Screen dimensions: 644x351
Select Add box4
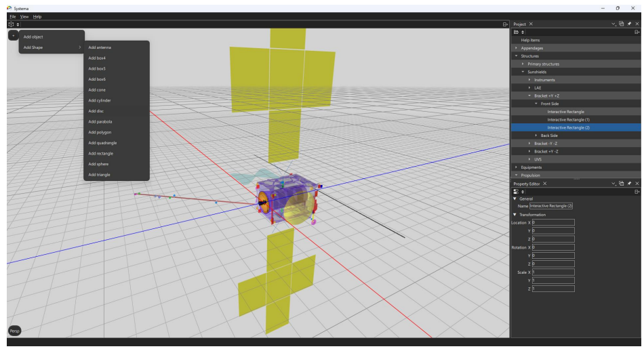click(x=117, y=58)
